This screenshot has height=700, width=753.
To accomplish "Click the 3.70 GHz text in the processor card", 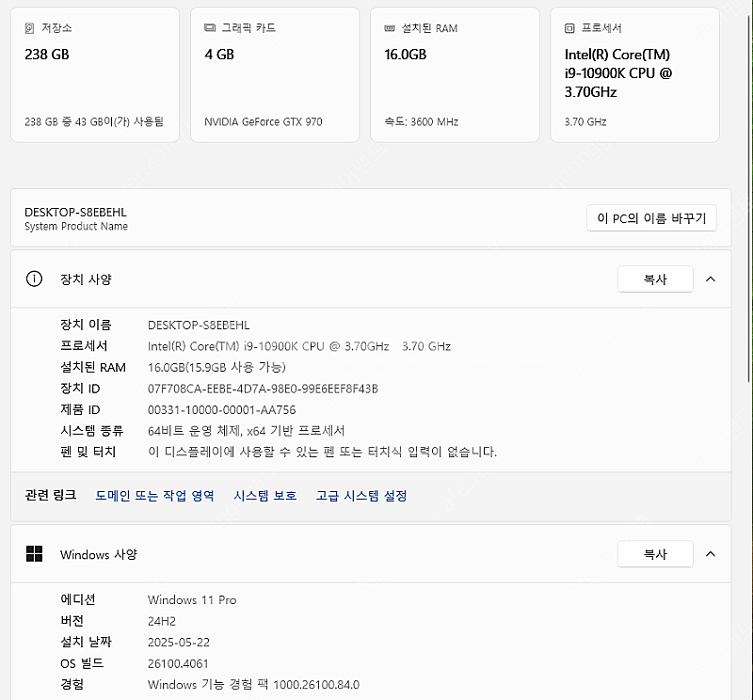I will (585, 121).
